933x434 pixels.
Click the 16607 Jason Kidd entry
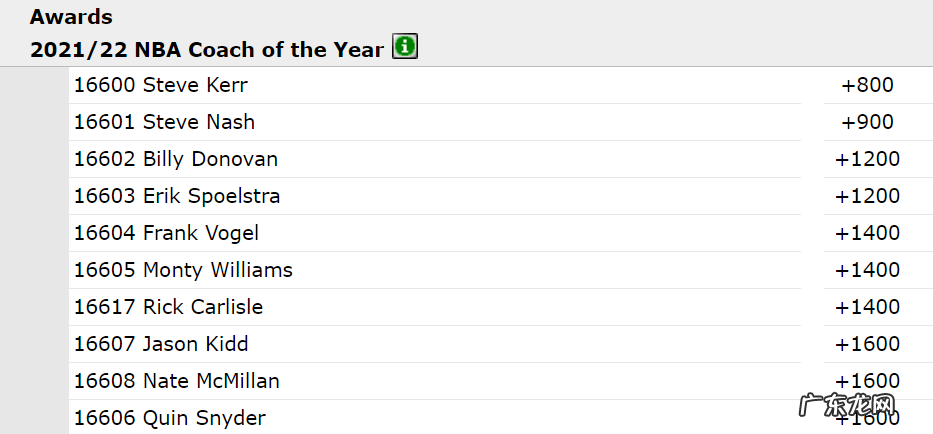click(x=161, y=344)
